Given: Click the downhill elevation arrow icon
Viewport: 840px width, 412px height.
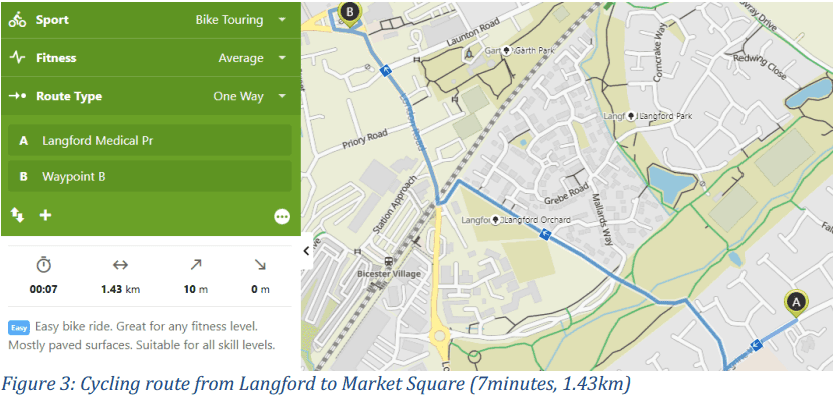Looking at the screenshot, I should pos(260,264).
